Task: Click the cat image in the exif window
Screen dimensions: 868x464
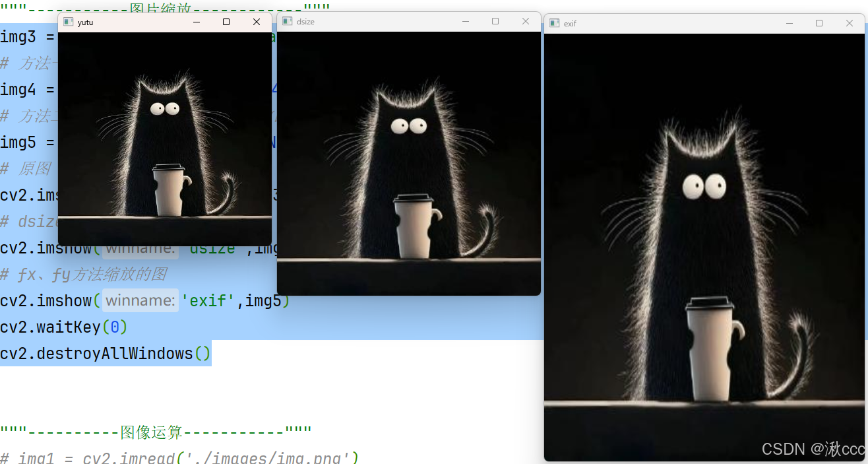Action: point(706,248)
